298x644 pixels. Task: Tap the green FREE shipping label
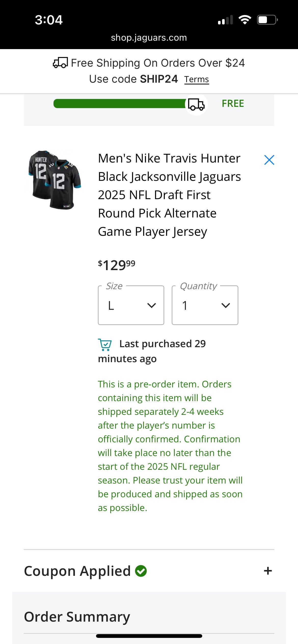click(x=233, y=104)
